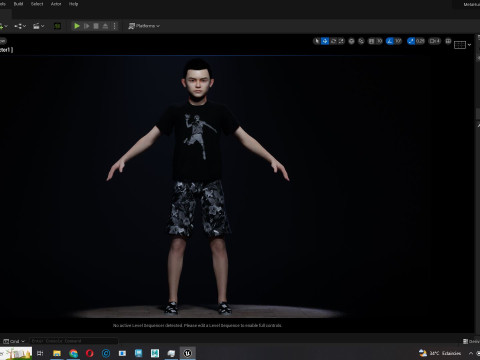Open the blue circular C app in taskbar
480x360 pixels.
[x=106, y=353]
